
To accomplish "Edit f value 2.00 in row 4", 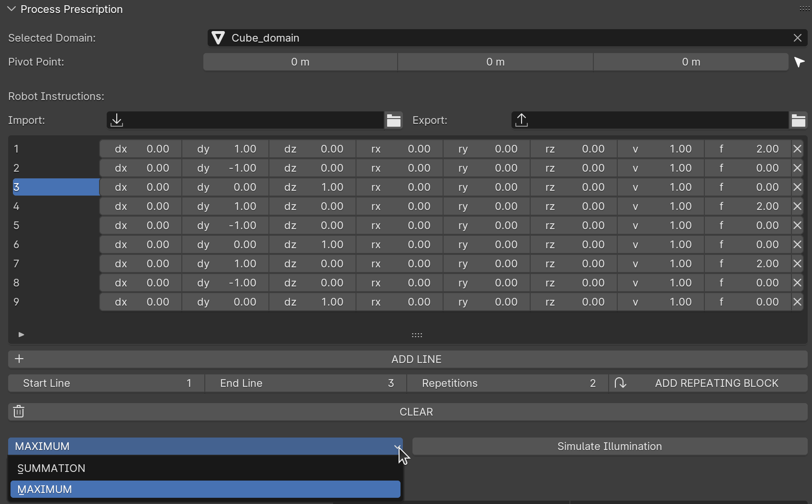I will (748, 206).
